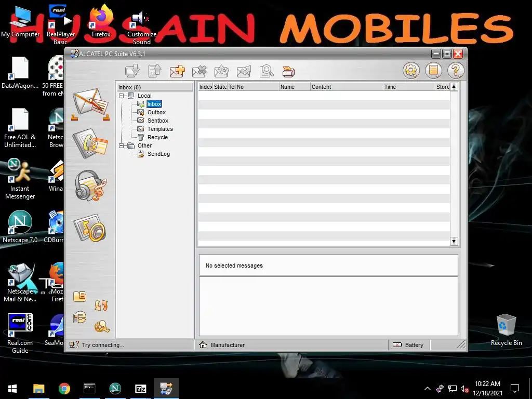The image size is (532, 399).
Task: Click the upload messages to phone icon
Action: [x=155, y=71]
